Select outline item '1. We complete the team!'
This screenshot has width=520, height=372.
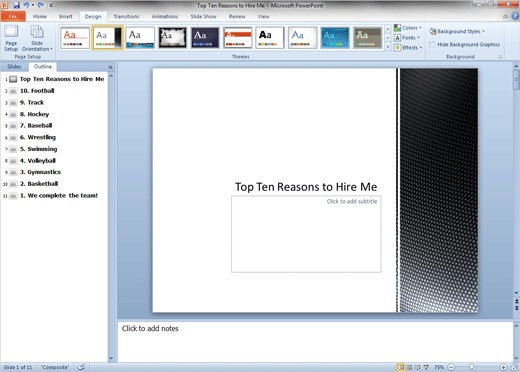(59, 195)
